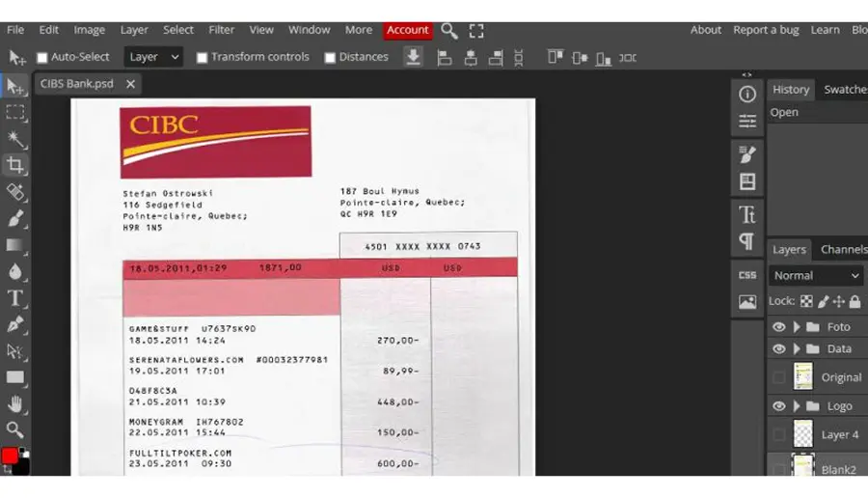Enable the Auto-Select checkbox

pyautogui.click(x=42, y=58)
